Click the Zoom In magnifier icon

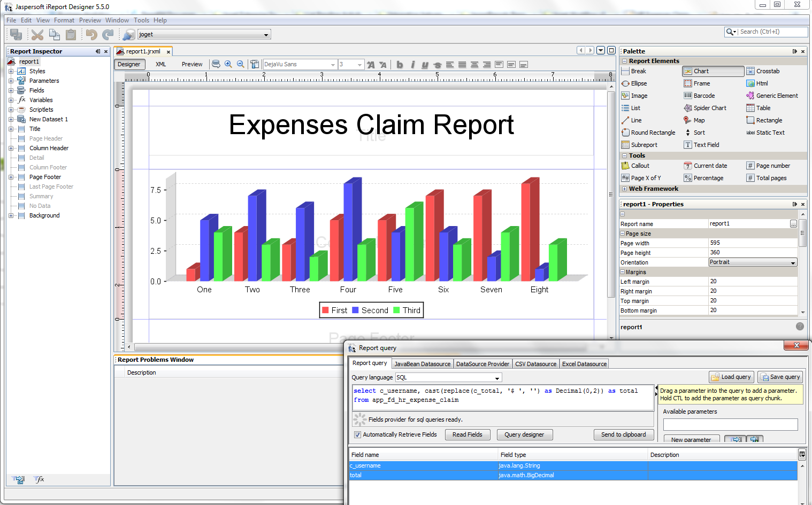coord(228,64)
